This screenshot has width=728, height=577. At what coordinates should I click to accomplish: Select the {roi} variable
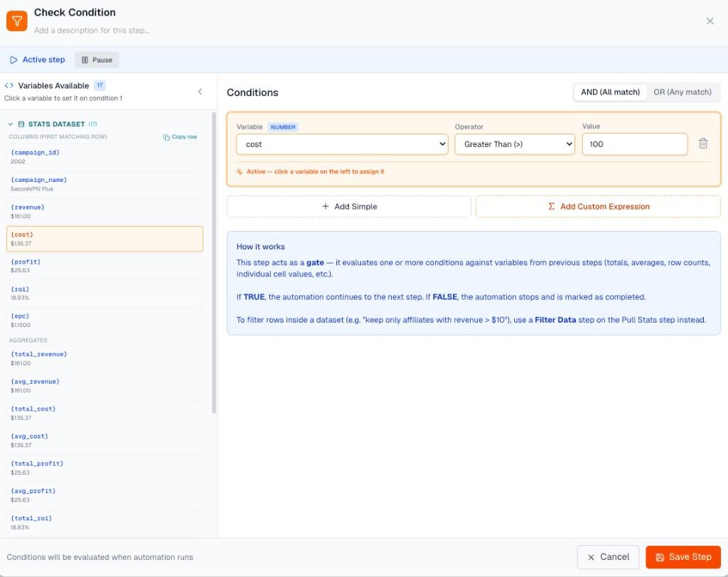point(105,293)
